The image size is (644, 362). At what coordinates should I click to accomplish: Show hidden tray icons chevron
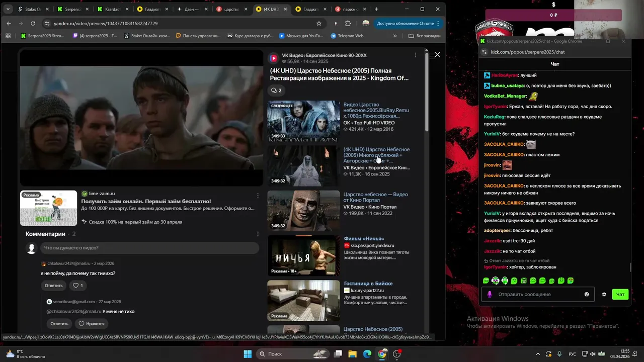click(537, 354)
